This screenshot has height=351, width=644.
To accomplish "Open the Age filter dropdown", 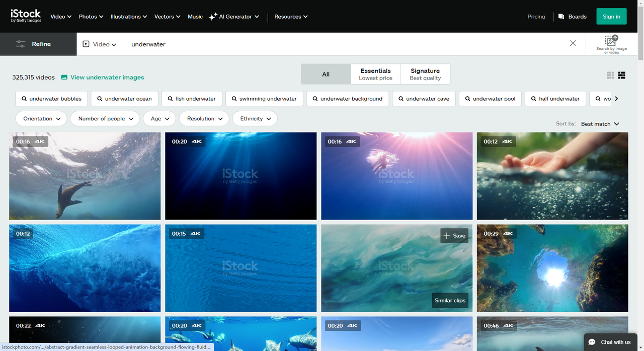I will 159,119.
